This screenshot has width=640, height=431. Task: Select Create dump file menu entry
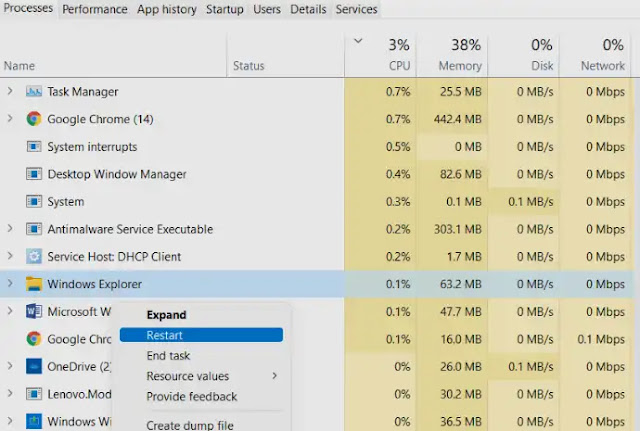(201, 425)
